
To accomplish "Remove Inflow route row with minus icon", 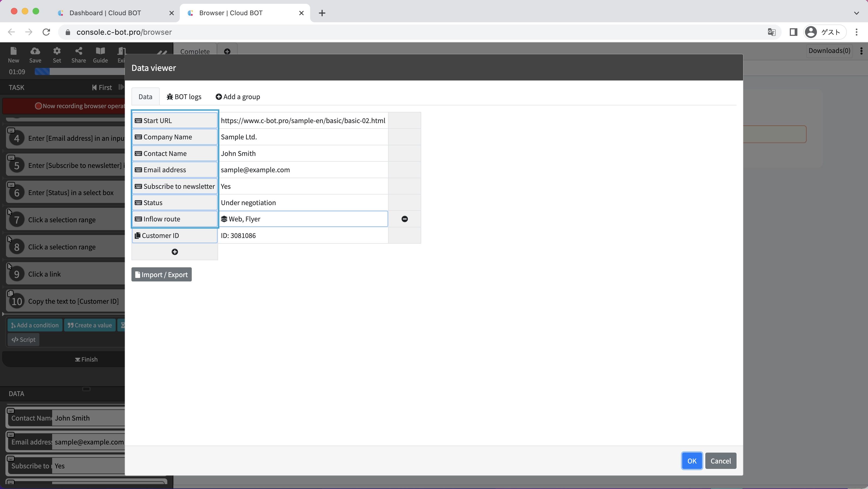I will (x=405, y=219).
